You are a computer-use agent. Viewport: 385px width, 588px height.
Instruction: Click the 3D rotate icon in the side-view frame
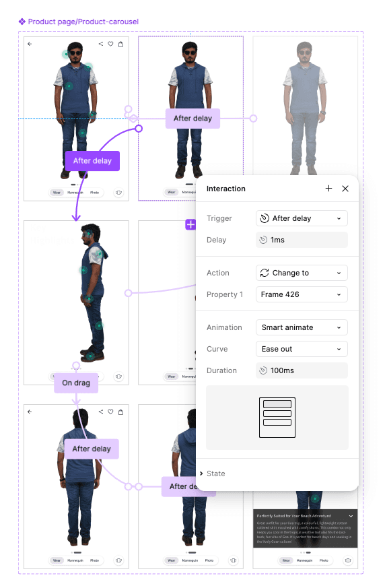point(118,376)
